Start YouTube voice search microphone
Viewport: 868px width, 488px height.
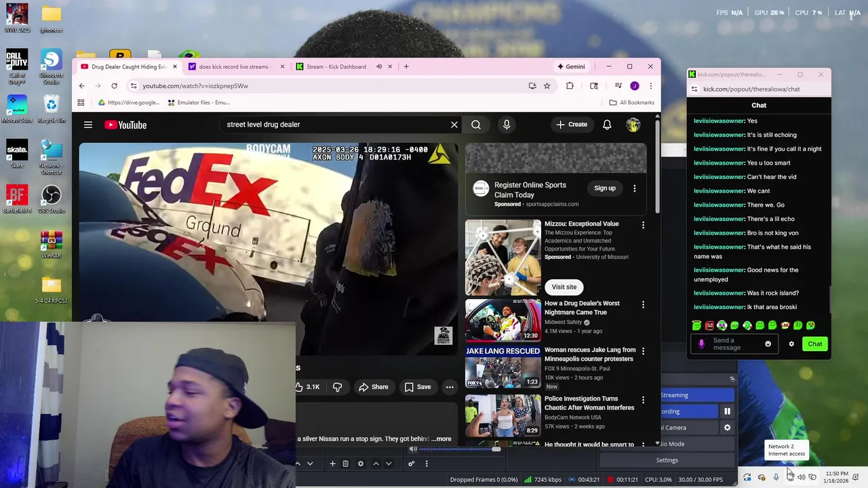tap(507, 125)
